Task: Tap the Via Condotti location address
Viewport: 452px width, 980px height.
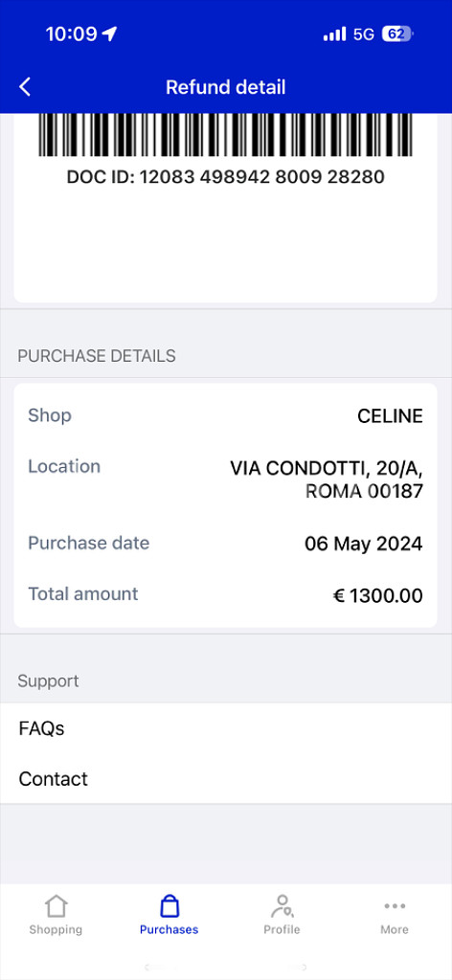Action: coord(327,479)
